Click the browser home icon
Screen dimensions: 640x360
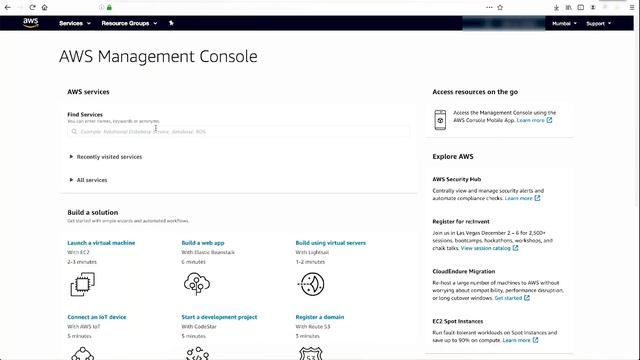coord(44,7)
